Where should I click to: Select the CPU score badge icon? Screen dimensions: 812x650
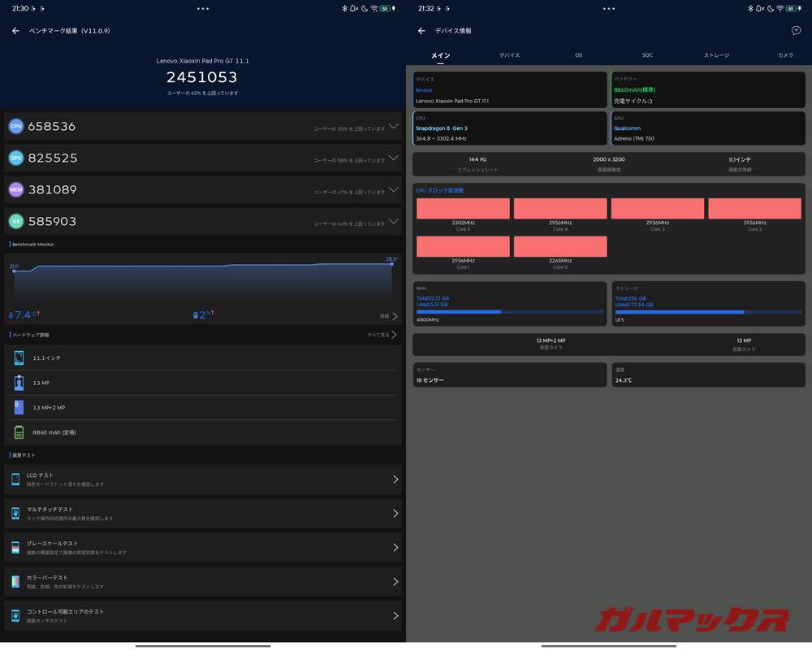coord(15,126)
